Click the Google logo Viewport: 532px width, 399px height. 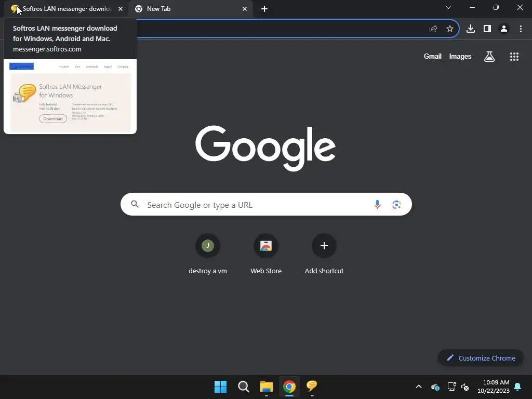265,148
